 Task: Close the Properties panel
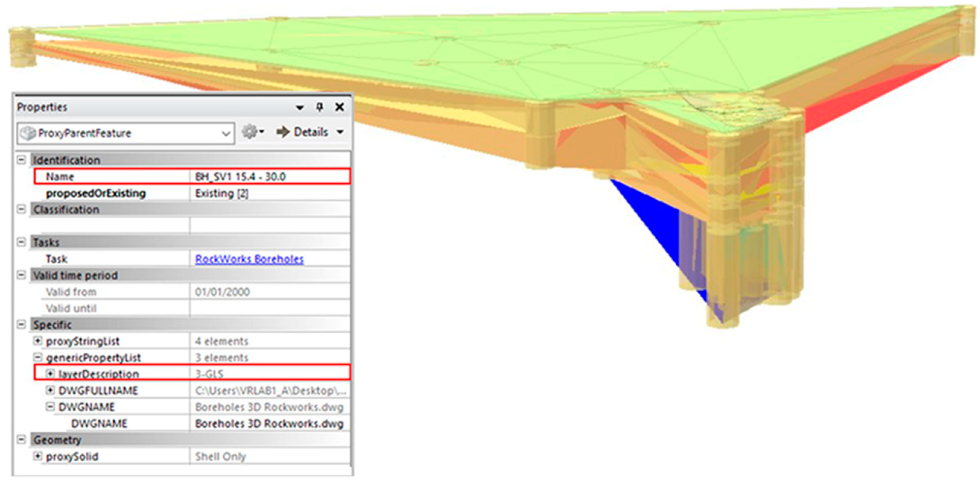339,107
